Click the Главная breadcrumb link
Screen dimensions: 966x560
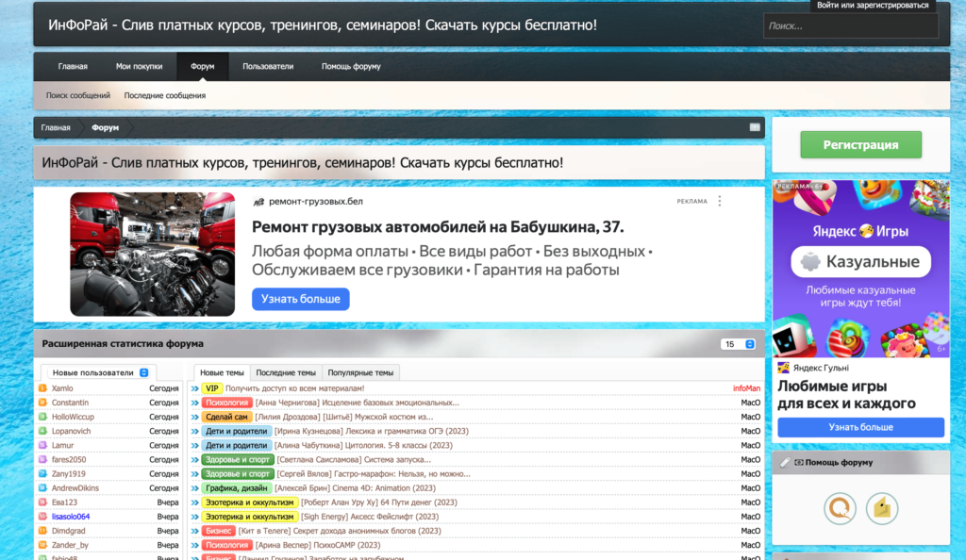click(56, 127)
